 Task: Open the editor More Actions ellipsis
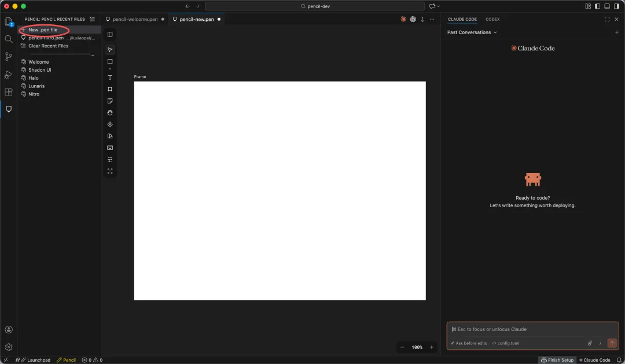pyautogui.click(x=432, y=19)
